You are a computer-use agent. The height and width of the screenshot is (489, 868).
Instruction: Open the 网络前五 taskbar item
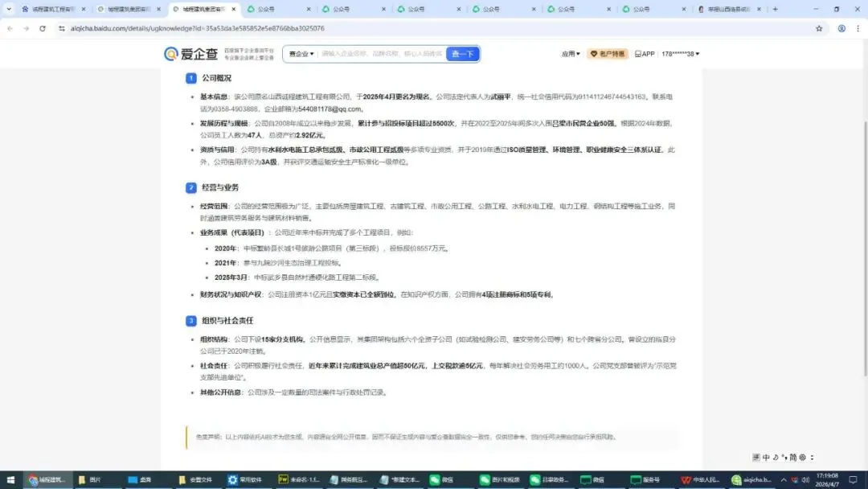pos(348,479)
